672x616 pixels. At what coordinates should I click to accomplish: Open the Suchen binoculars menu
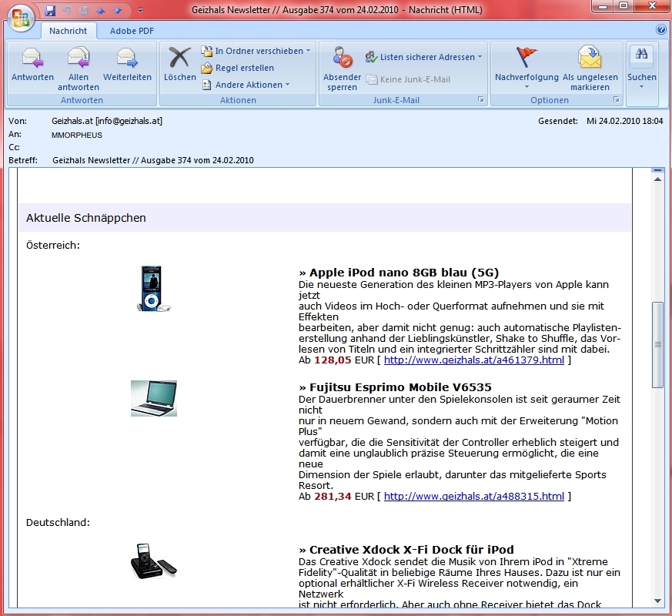[641, 66]
